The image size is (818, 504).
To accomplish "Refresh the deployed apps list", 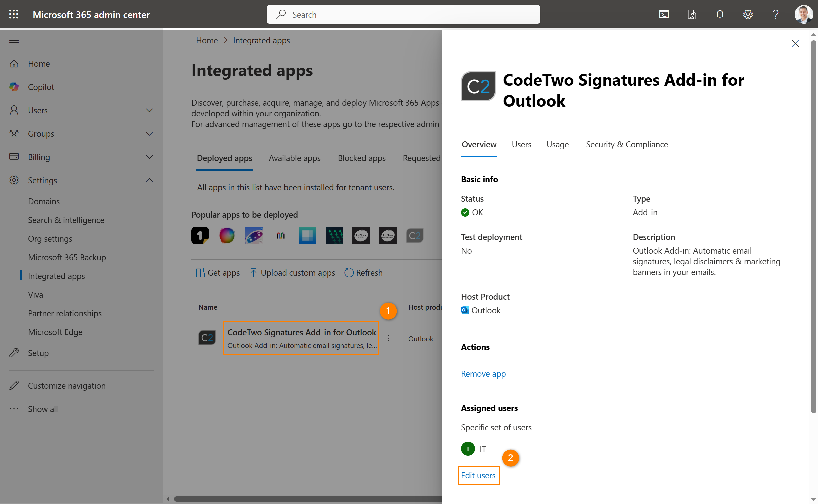I will [x=363, y=273].
